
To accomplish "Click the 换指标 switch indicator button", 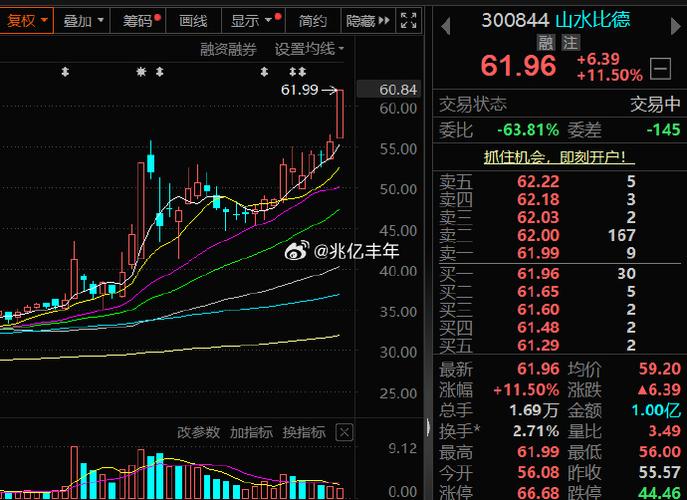I will [x=303, y=432].
